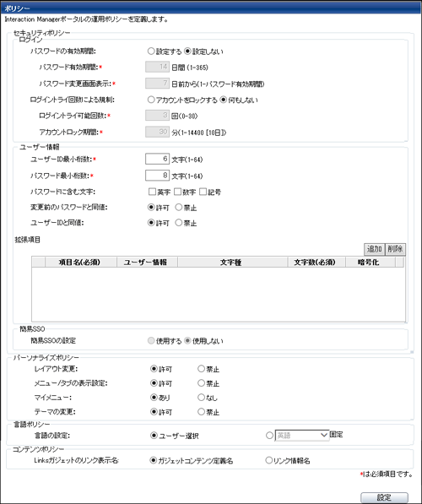Select 許可 for previous password reuse

tap(151, 208)
